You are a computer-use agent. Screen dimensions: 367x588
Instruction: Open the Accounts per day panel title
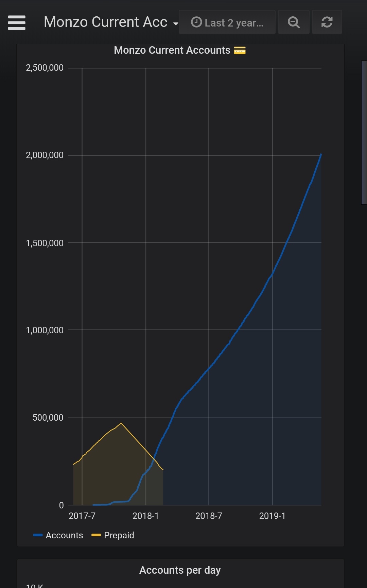tap(180, 570)
